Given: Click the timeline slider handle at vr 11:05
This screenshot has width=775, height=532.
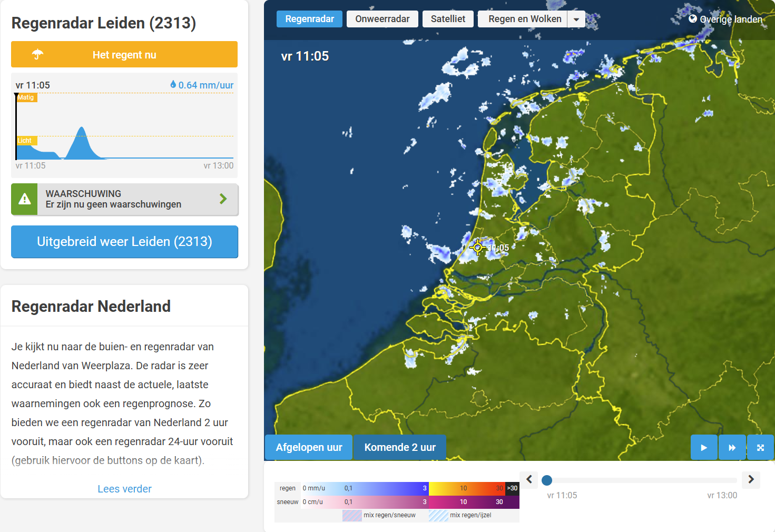Looking at the screenshot, I should (547, 480).
